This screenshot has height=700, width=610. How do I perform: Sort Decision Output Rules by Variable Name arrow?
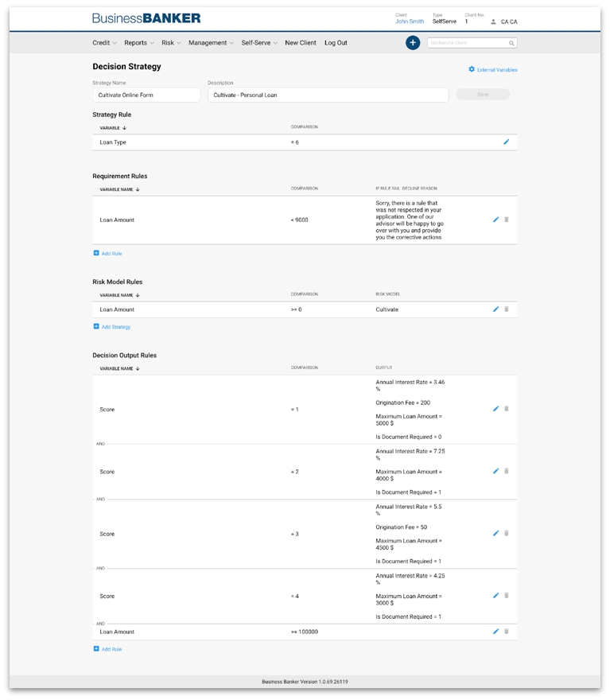138,369
